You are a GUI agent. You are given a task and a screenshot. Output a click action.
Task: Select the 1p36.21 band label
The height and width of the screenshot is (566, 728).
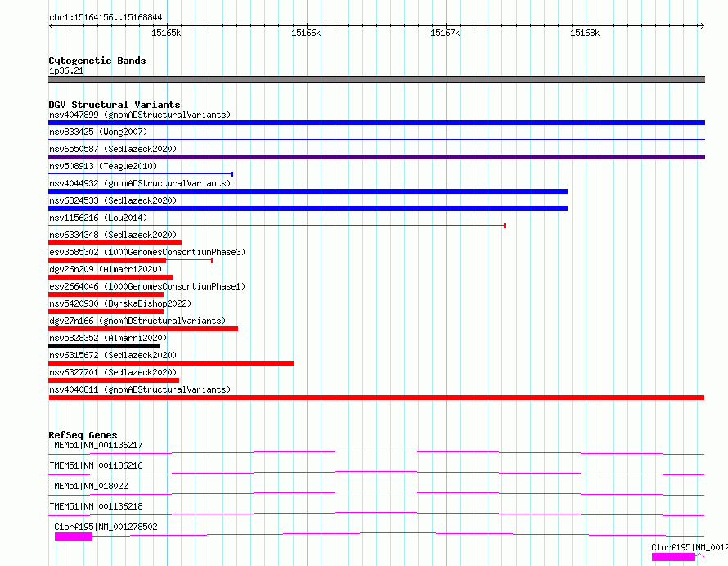point(66,70)
